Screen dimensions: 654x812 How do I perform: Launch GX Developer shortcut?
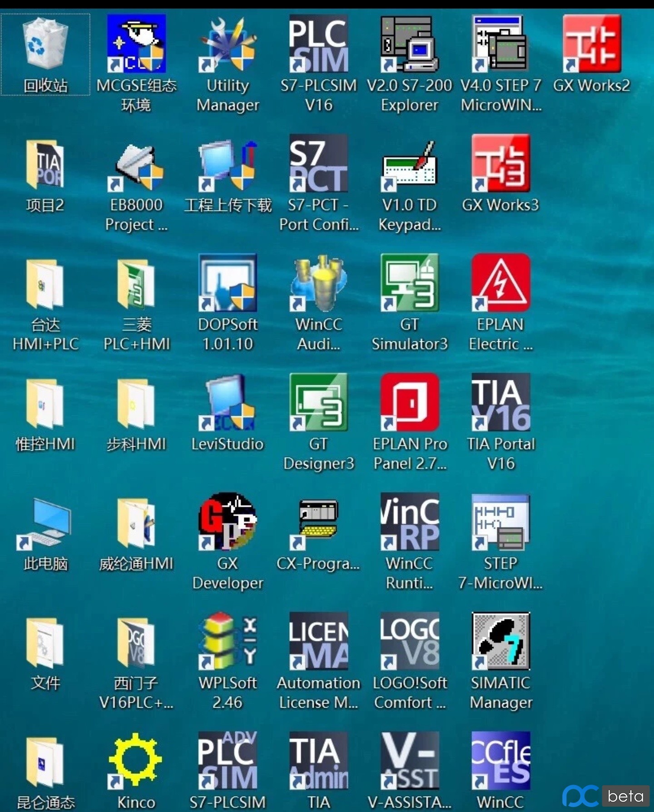tap(228, 521)
